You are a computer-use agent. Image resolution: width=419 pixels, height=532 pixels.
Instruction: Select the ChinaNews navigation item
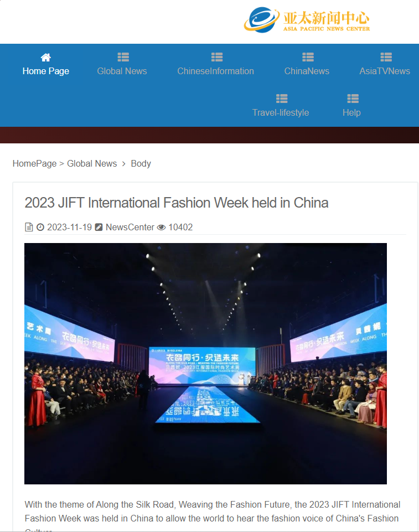[307, 71]
